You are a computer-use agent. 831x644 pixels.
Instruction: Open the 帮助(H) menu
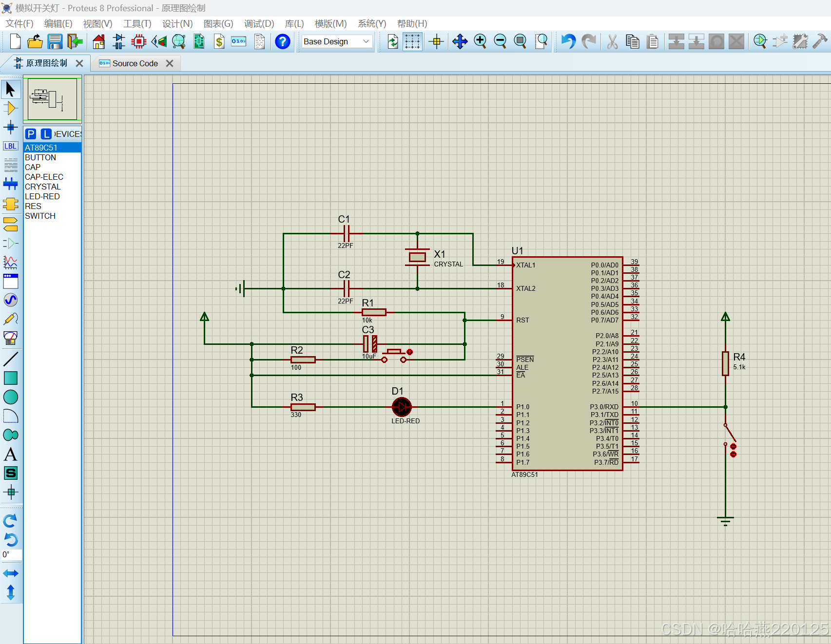(412, 24)
